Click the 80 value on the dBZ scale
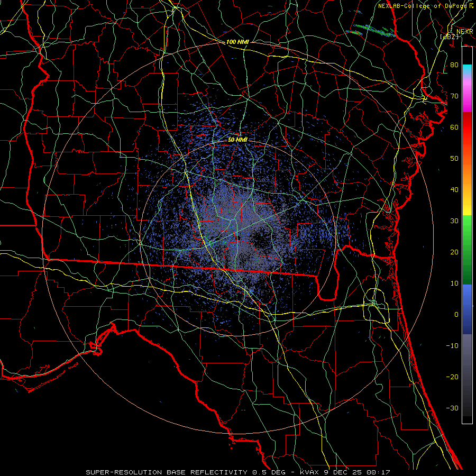The width and height of the screenshot is (476, 476). 454,65
